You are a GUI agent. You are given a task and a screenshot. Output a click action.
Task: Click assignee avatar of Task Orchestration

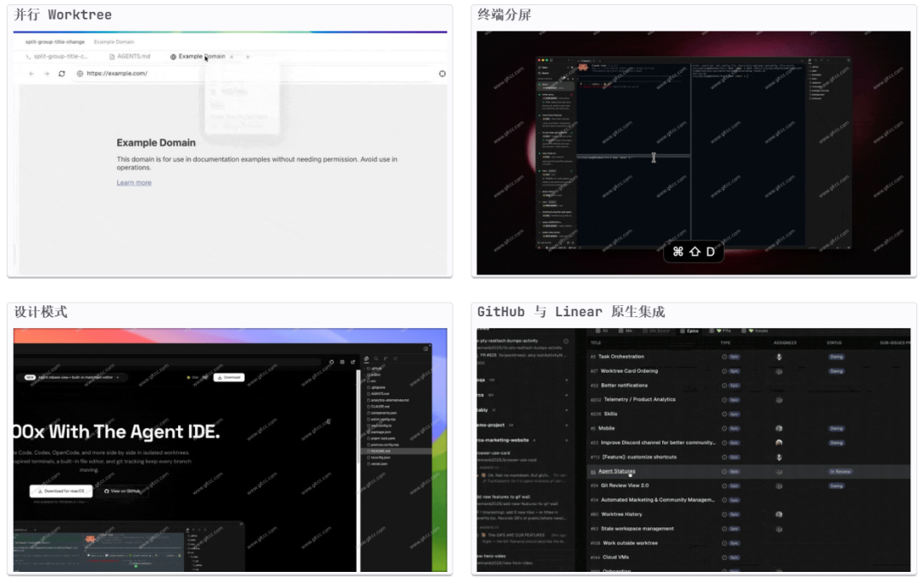click(x=779, y=356)
